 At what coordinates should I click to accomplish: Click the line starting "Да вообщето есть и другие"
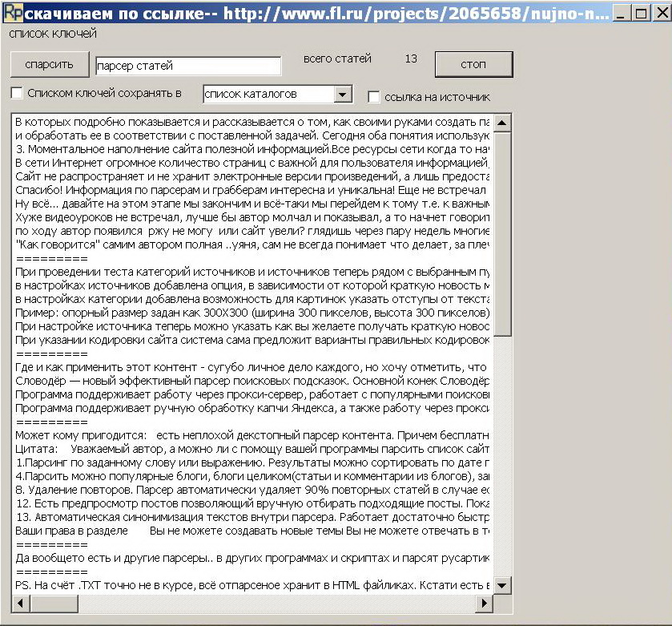click(252, 558)
